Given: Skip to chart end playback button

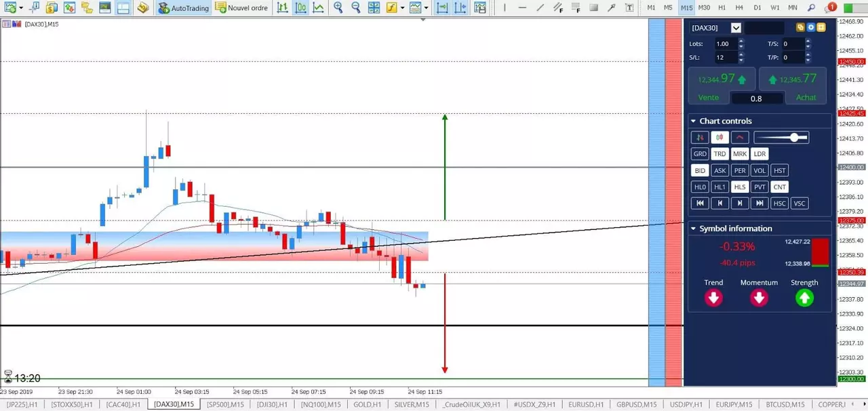Looking at the screenshot, I should 759,203.
